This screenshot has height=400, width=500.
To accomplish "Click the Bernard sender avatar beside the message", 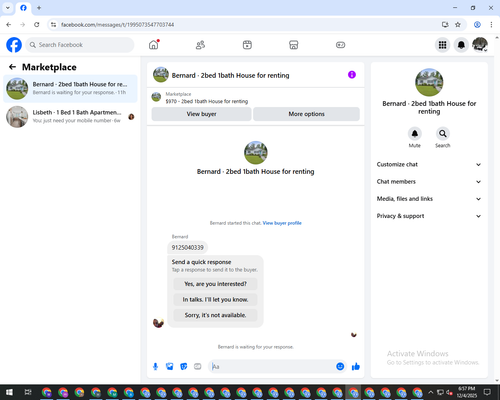I will pos(158,322).
